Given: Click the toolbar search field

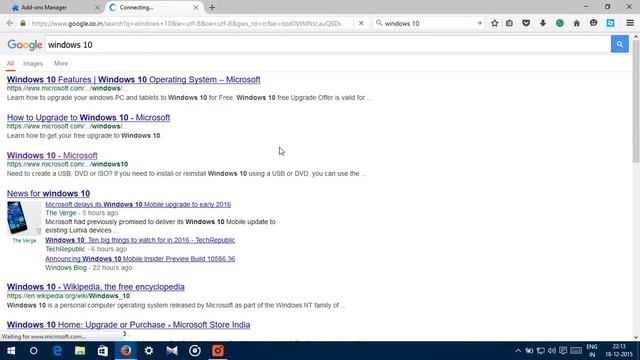Looking at the screenshot, I should coord(429,24).
